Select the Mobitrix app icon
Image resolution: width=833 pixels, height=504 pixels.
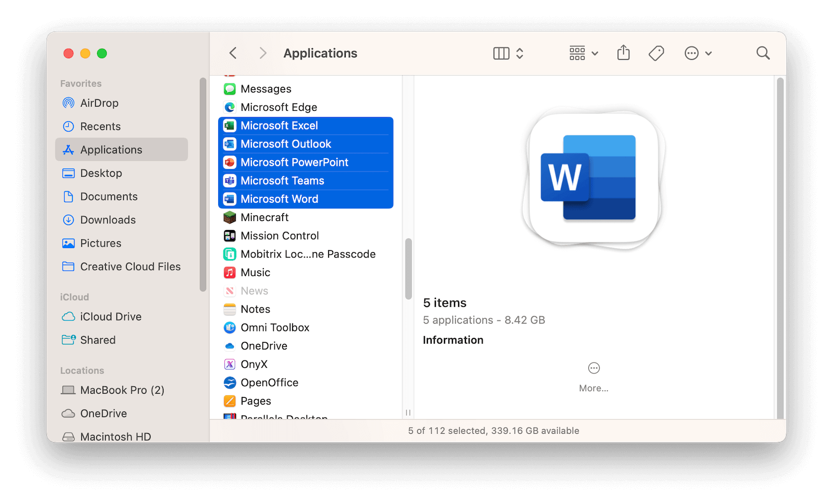point(230,254)
